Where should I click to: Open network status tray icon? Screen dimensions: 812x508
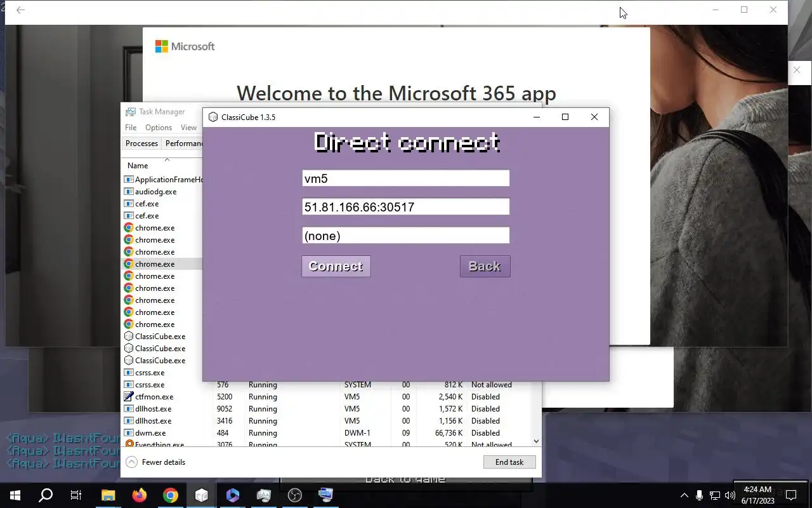tap(714, 495)
